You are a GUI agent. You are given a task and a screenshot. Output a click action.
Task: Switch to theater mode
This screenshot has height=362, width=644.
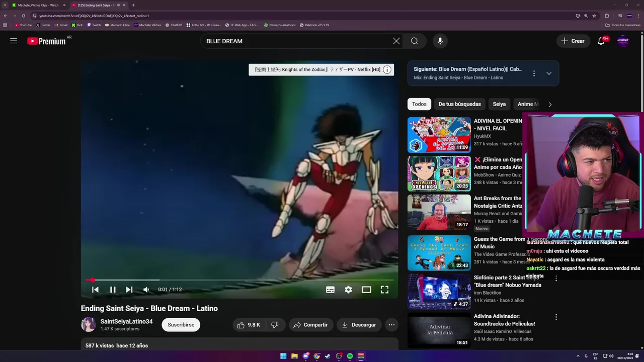pos(366,290)
